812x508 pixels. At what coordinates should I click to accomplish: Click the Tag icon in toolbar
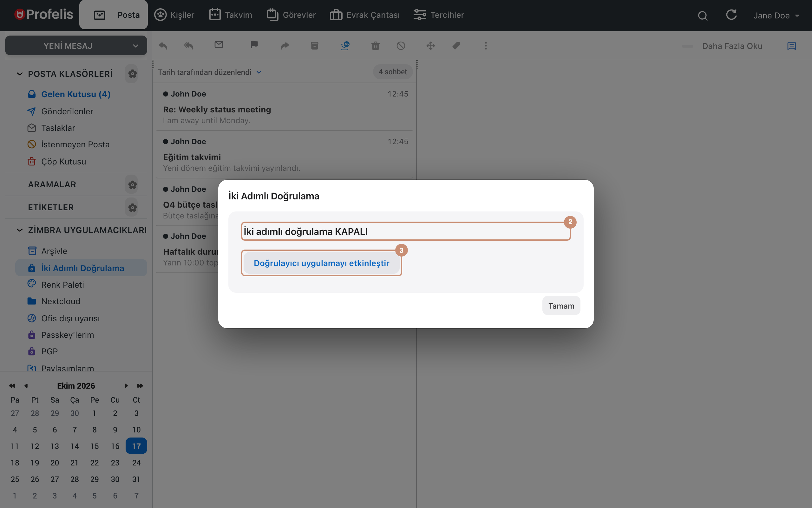(x=456, y=46)
